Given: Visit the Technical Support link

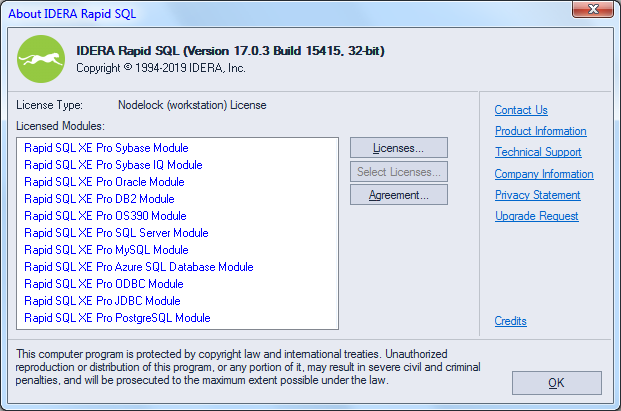Looking at the screenshot, I should tap(538, 152).
